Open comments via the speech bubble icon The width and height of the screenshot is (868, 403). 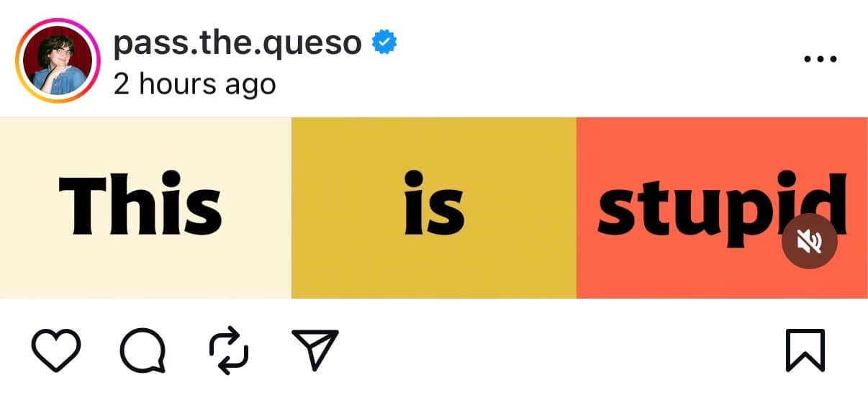pyautogui.click(x=143, y=351)
